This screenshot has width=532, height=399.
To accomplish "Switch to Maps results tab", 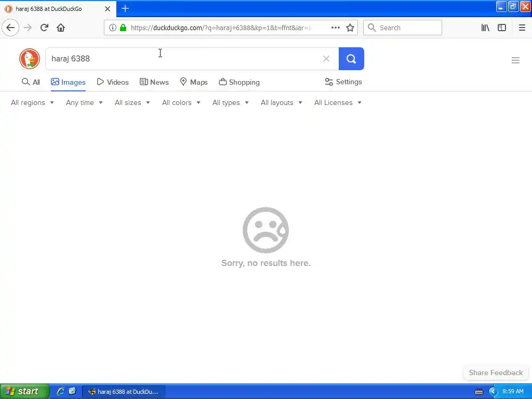I will click(193, 82).
